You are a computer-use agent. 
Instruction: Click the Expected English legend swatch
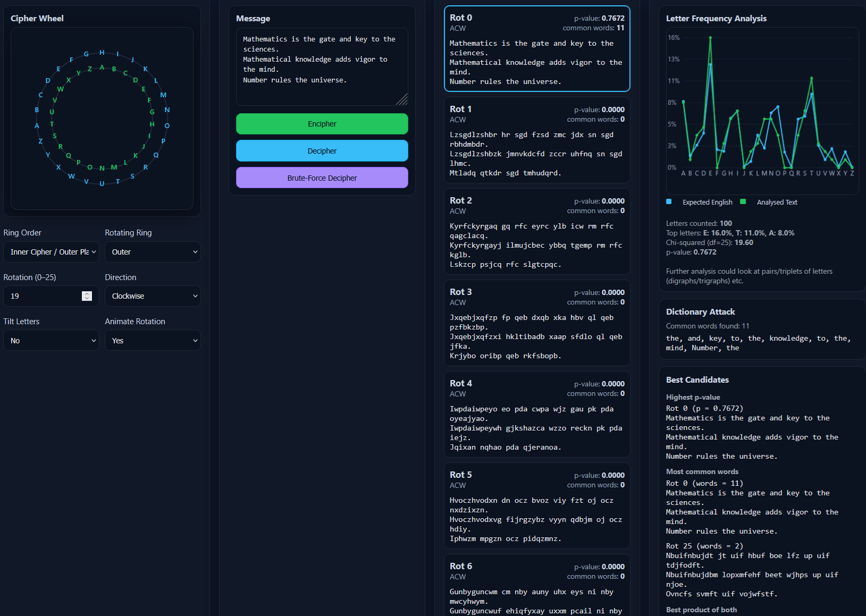[669, 202]
